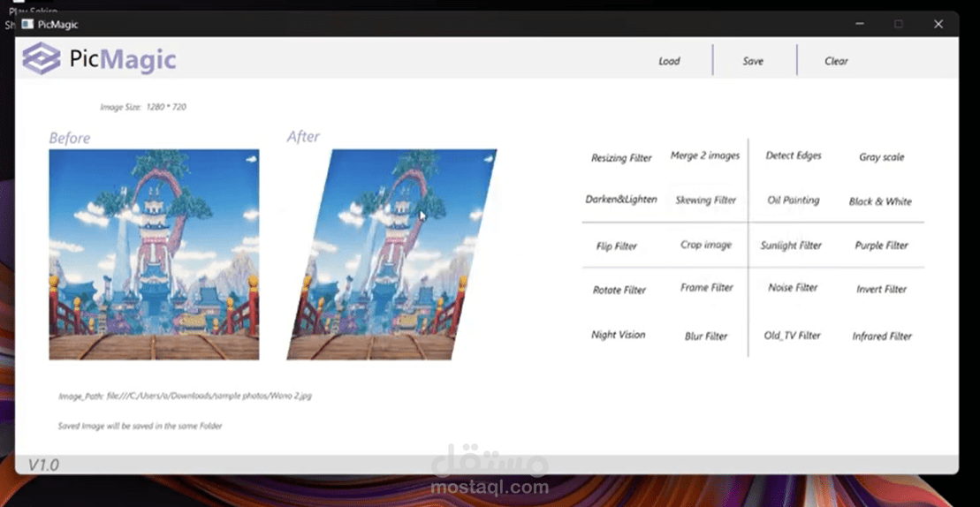Apply the Purple Filter

(881, 246)
